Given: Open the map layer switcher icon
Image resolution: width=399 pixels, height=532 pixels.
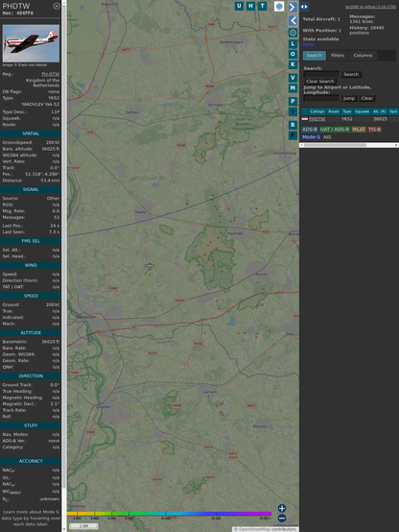Looking at the screenshot, I should [x=279, y=6].
